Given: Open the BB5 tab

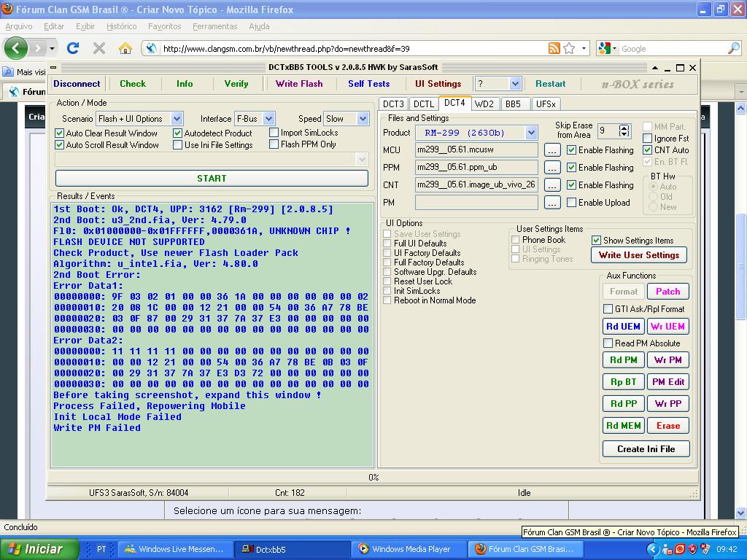Looking at the screenshot, I should [x=513, y=104].
